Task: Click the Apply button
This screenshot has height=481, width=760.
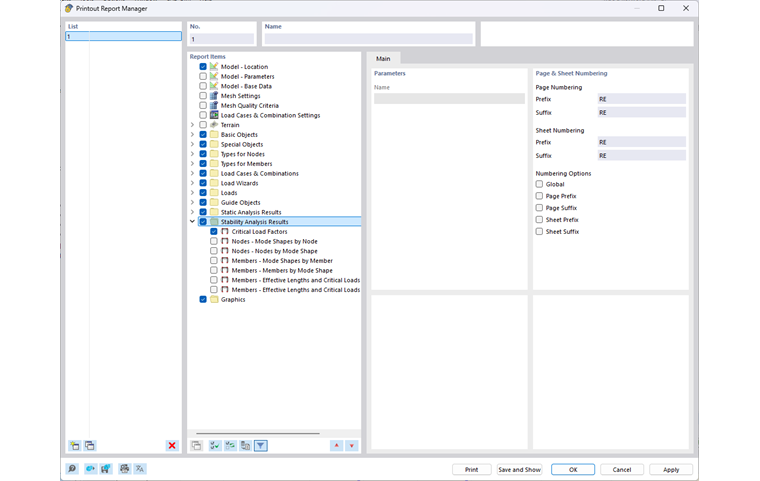Action: coord(671,469)
